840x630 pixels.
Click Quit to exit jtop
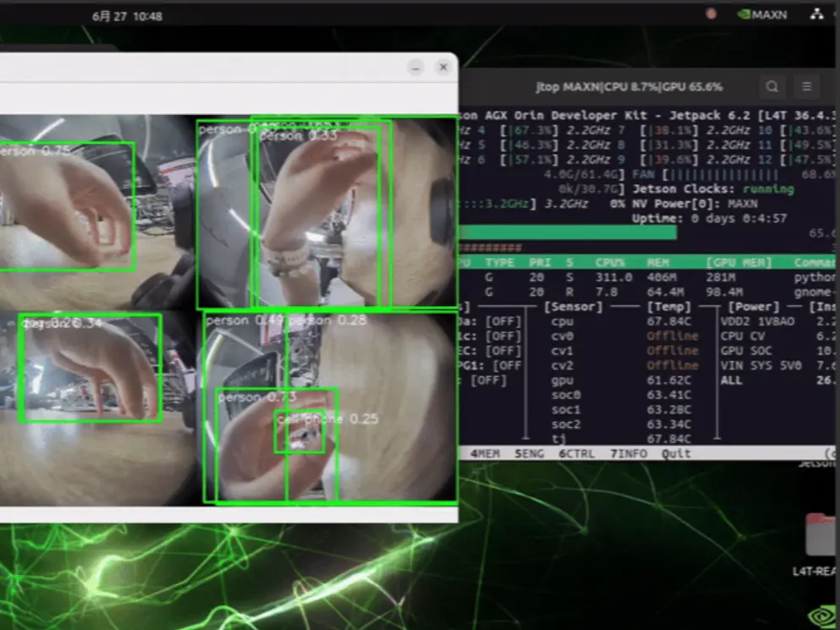tap(677, 454)
